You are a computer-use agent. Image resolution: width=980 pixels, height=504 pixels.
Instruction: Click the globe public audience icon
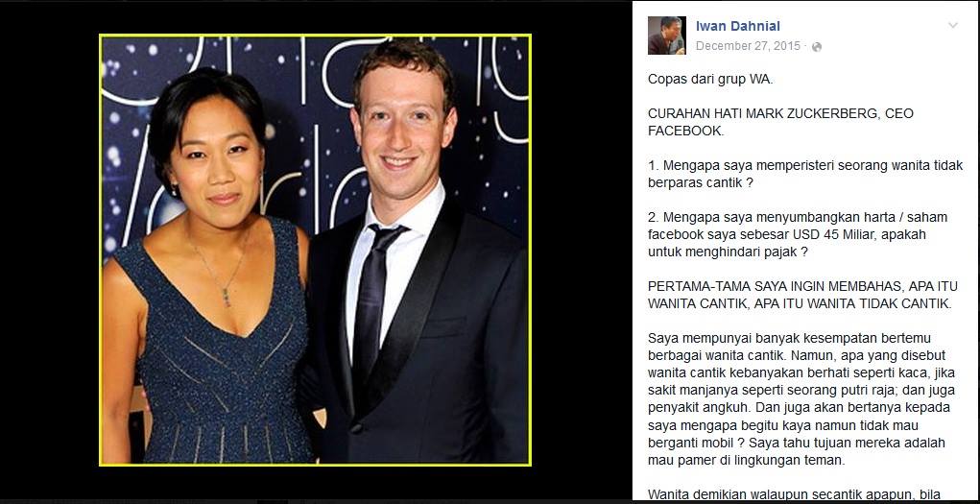(816, 46)
